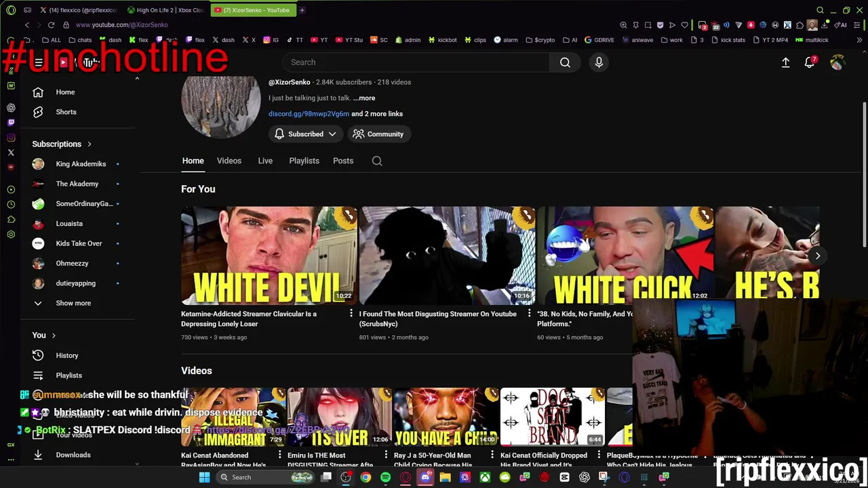Click the page vertical scrollbar
Image resolution: width=868 pixels, height=488 pixels.
tap(864, 176)
